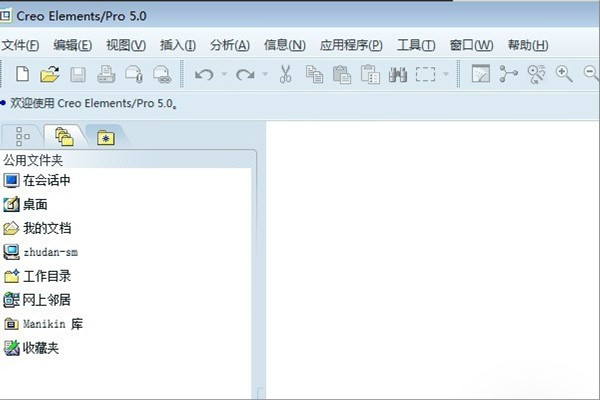
Task: Open a file with folder icon
Action: (50, 74)
